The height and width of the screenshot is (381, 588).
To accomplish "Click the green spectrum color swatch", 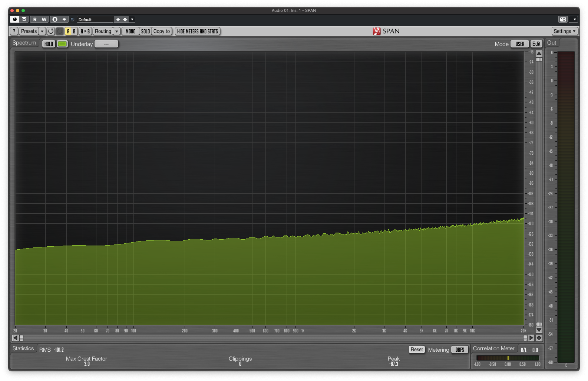I will [x=62, y=44].
